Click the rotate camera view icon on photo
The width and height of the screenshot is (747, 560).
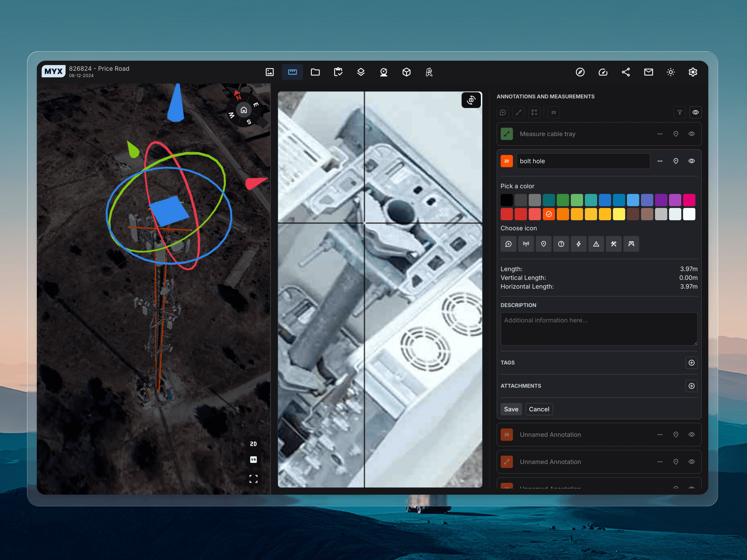[471, 100]
